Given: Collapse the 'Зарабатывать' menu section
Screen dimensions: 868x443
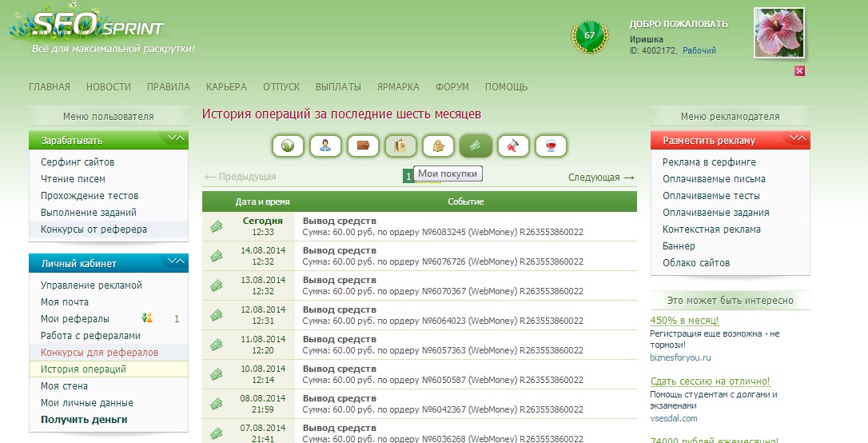Looking at the screenshot, I should [175, 139].
